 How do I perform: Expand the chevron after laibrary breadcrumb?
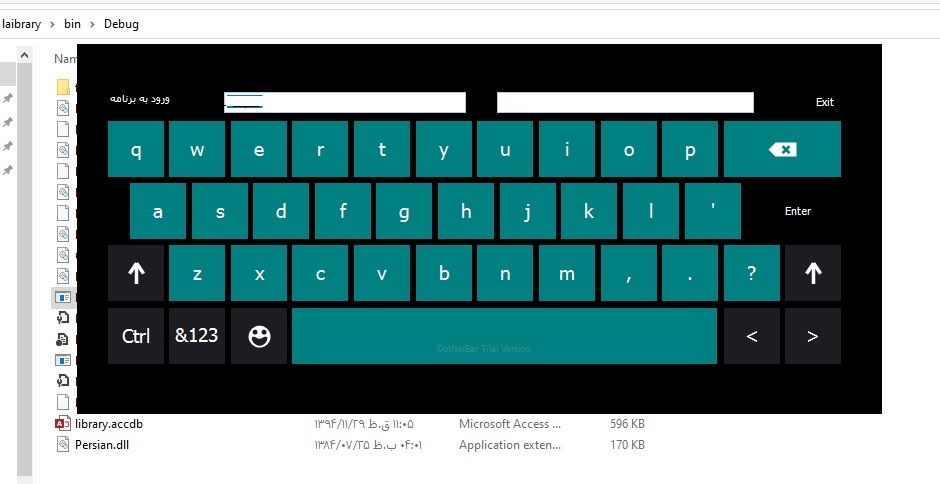pyautogui.click(x=52, y=25)
